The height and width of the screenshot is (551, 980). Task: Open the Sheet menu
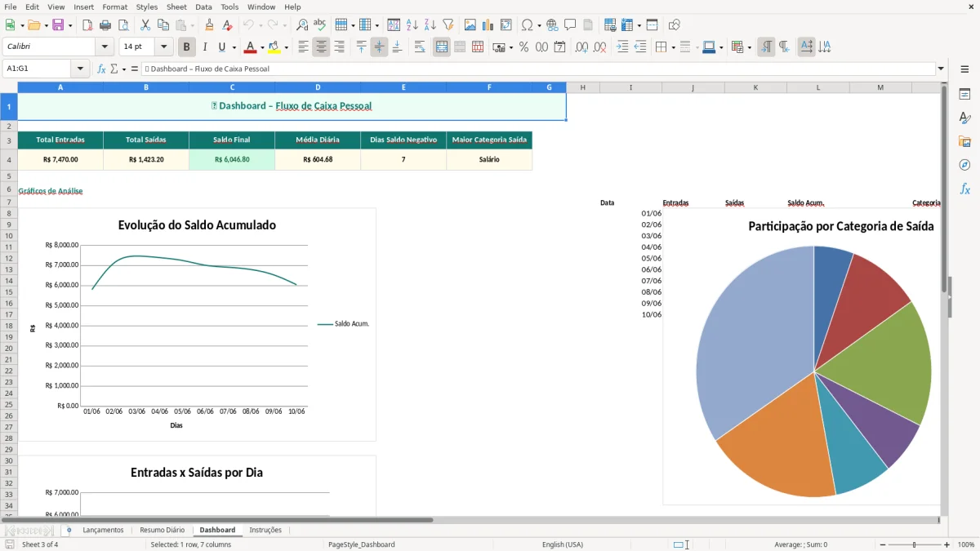pyautogui.click(x=176, y=7)
